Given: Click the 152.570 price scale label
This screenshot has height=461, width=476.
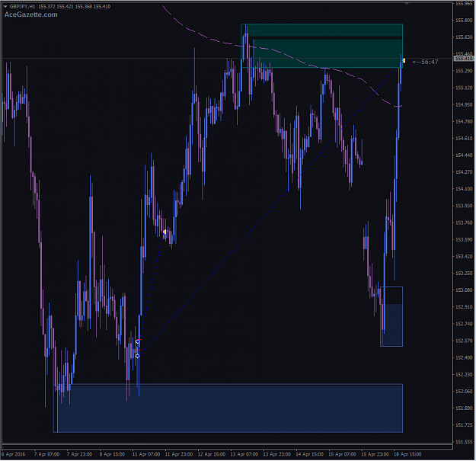Looking at the screenshot, I should tap(464, 341).
